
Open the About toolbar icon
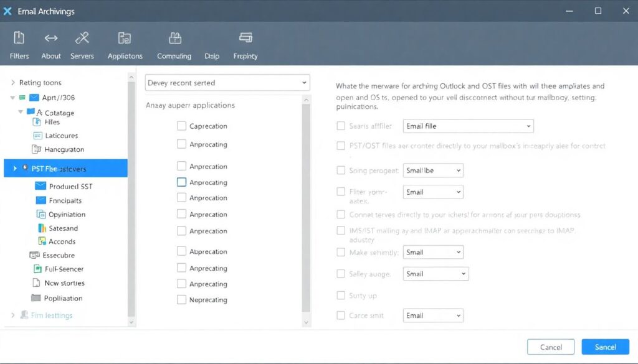[51, 39]
